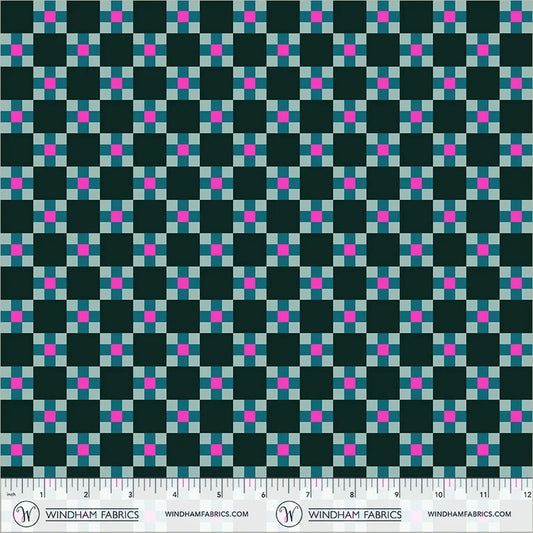Select the 11 inch ruler mark

tap(483, 495)
